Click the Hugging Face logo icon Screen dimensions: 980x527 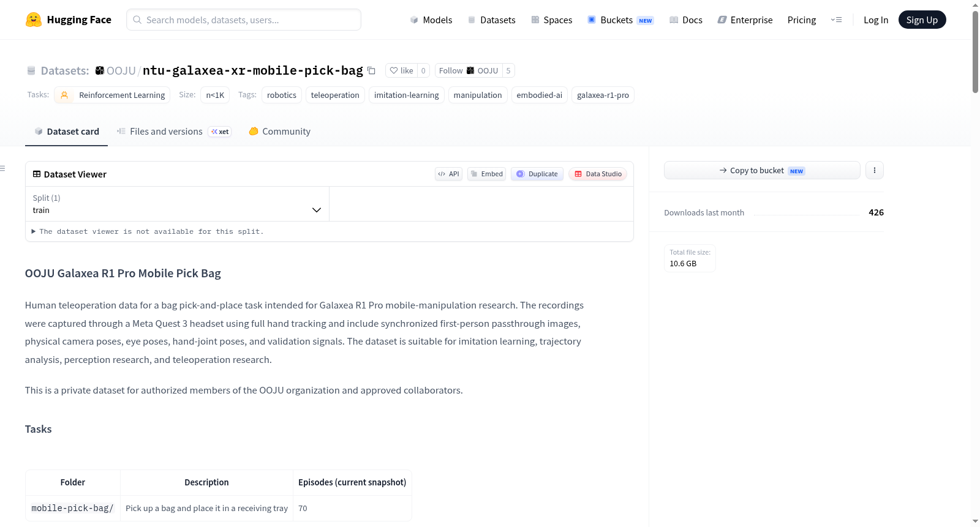pos(34,20)
